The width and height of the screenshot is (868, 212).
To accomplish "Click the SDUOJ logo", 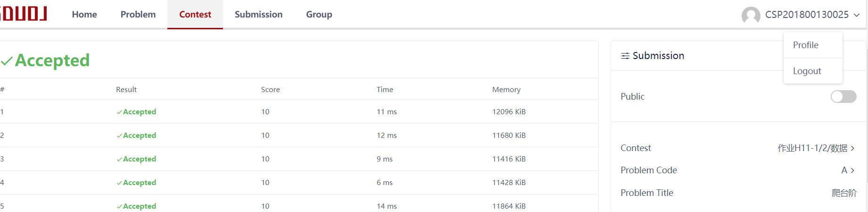I will (x=24, y=13).
